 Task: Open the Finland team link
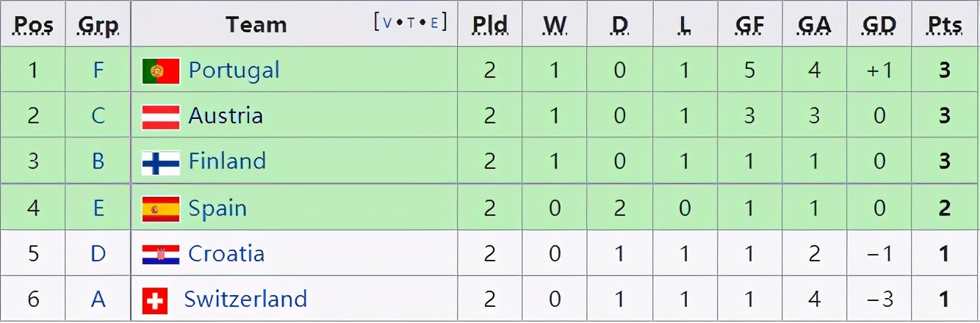(x=227, y=161)
